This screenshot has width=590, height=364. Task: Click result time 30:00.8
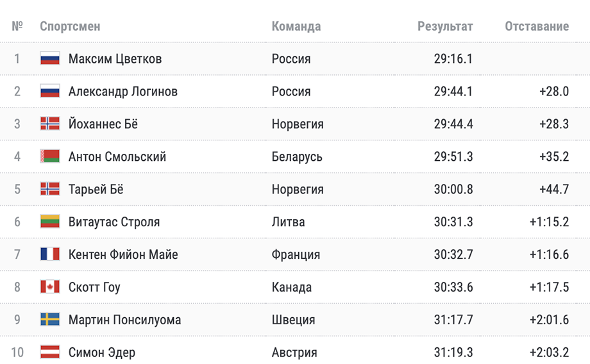click(x=453, y=189)
